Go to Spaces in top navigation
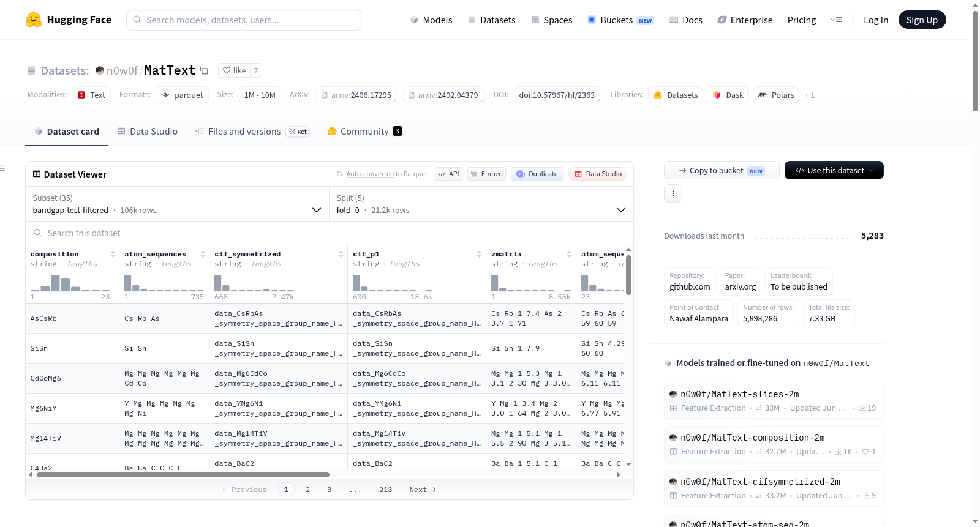Image resolution: width=980 pixels, height=527 pixels. [551, 20]
